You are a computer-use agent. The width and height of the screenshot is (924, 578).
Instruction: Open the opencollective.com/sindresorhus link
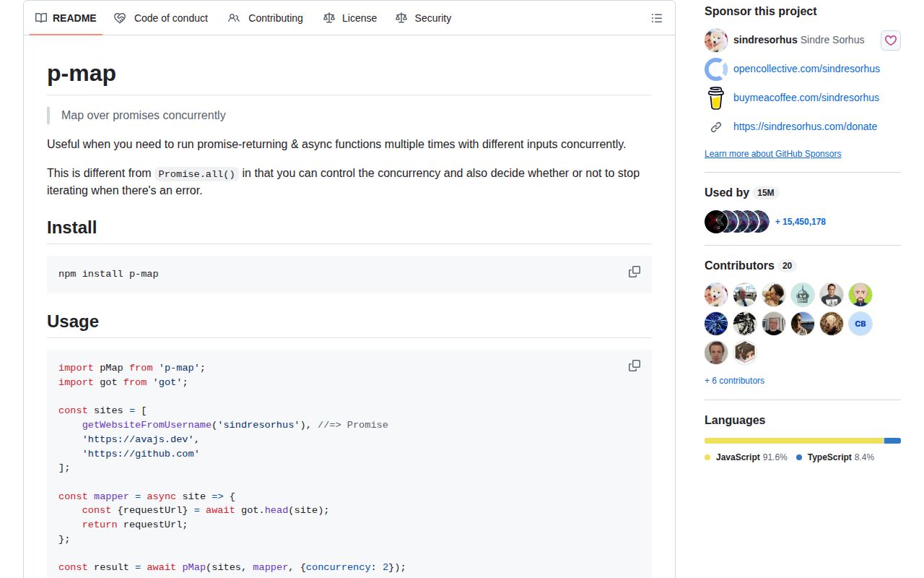click(806, 69)
